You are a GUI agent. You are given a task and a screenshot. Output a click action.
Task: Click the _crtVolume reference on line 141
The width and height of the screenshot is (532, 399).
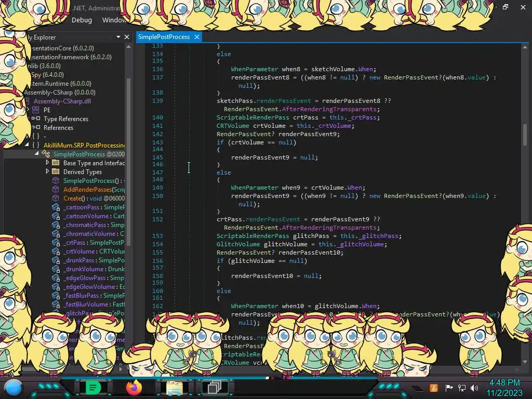pyautogui.click(x=332, y=126)
